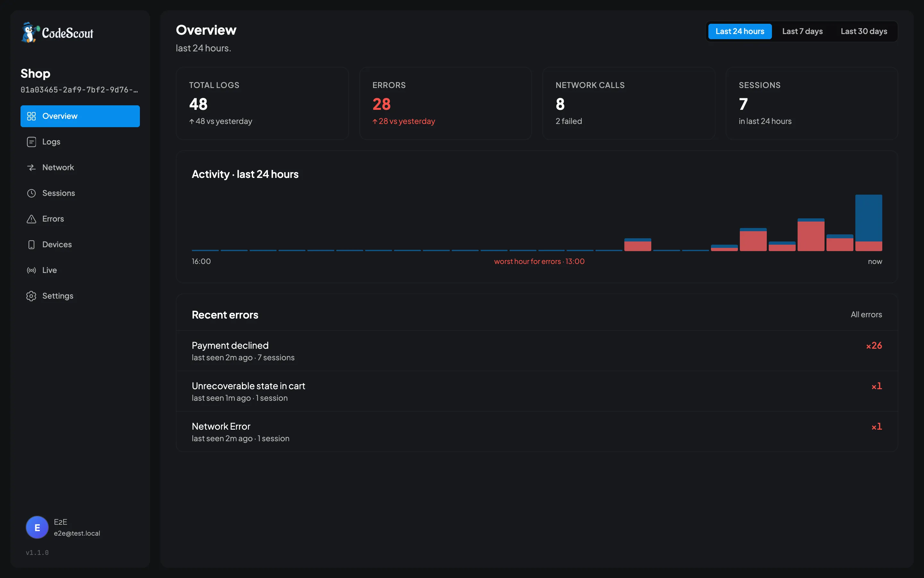Click the Sessions clock icon

(x=31, y=193)
